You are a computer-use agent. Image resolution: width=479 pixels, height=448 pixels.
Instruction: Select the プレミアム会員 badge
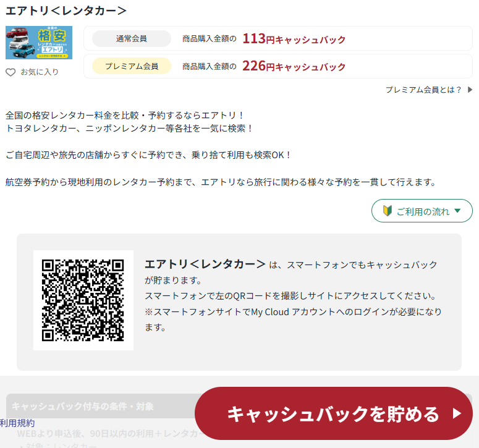point(132,66)
